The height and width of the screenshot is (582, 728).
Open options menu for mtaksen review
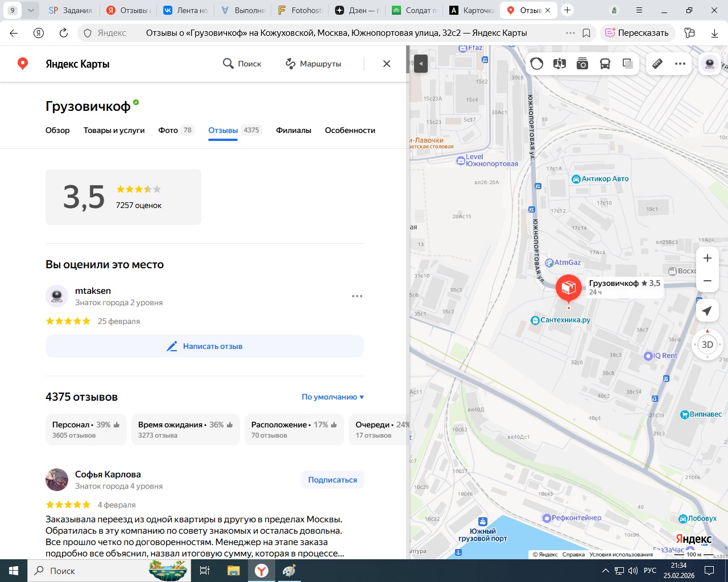[357, 296]
